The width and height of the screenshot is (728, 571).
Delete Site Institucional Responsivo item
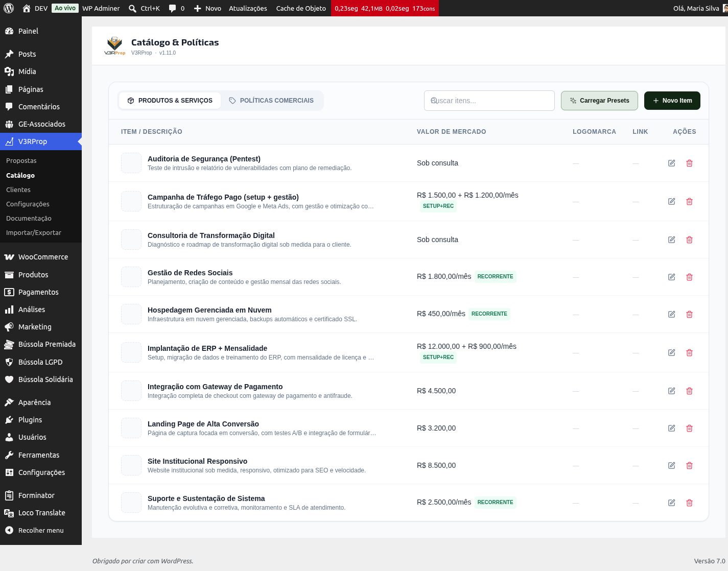click(689, 465)
